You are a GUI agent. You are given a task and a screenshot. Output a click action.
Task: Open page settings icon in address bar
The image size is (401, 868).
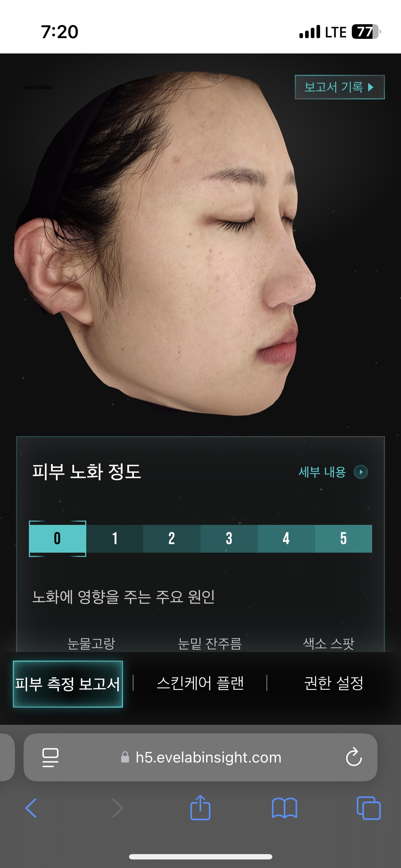click(x=50, y=757)
